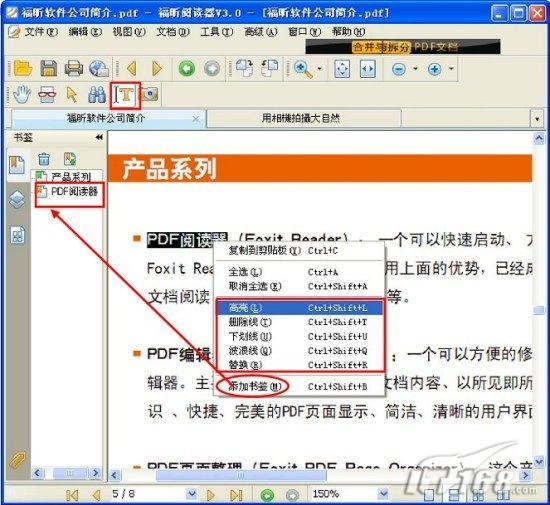Click the fit page icon
550x505 pixels.
coord(342,69)
